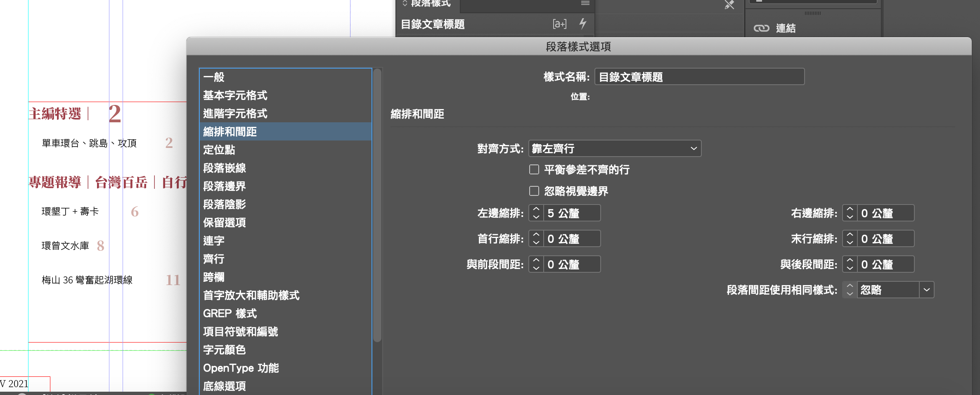Enable the 平衡參差不齊的行 checkbox
The image size is (980, 395).
pos(534,170)
